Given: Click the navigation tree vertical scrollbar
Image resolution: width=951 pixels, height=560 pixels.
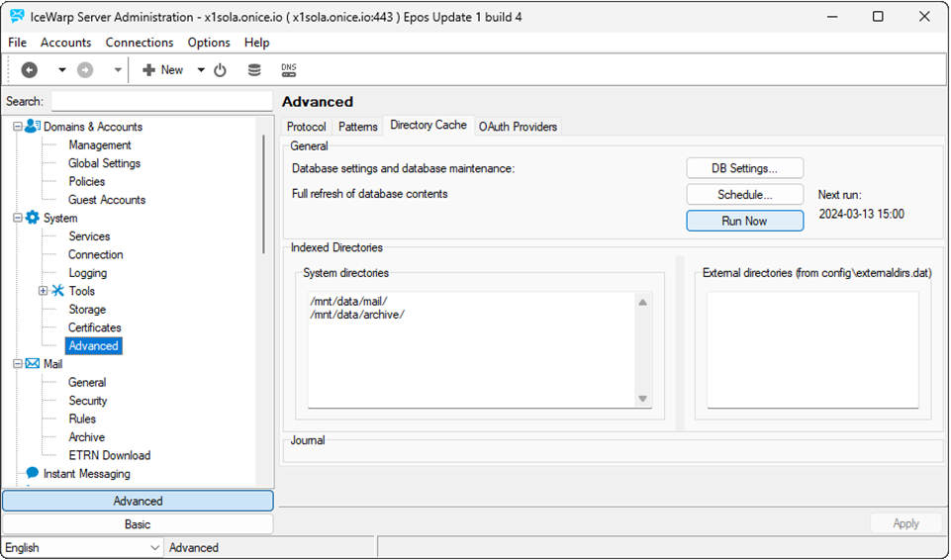Looking at the screenshot, I should [264, 194].
